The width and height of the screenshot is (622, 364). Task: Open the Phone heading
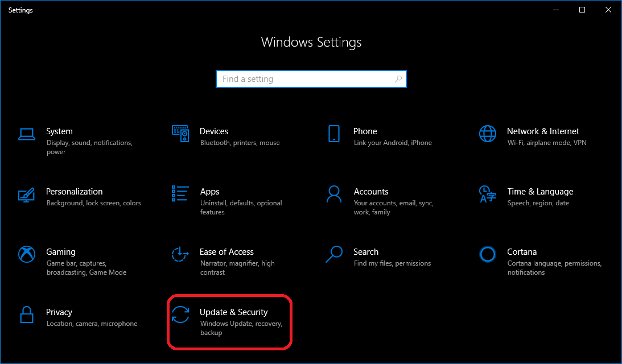(x=365, y=131)
